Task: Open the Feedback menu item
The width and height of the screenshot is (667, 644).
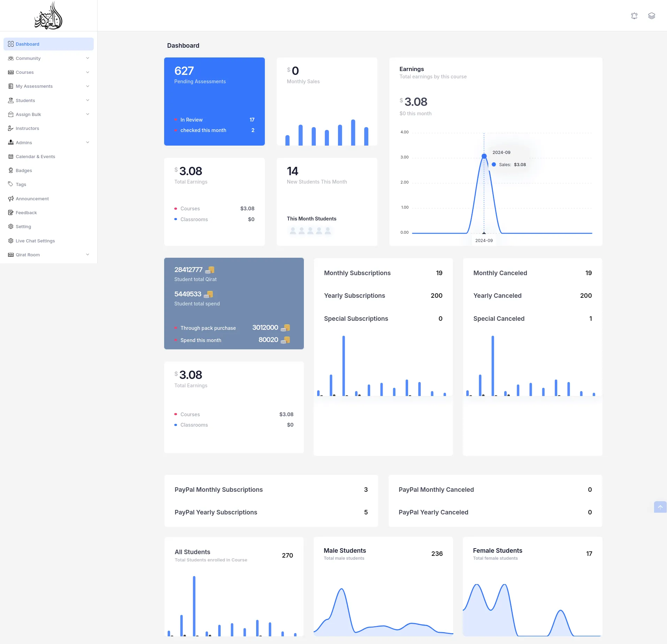Action: click(x=26, y=212)
